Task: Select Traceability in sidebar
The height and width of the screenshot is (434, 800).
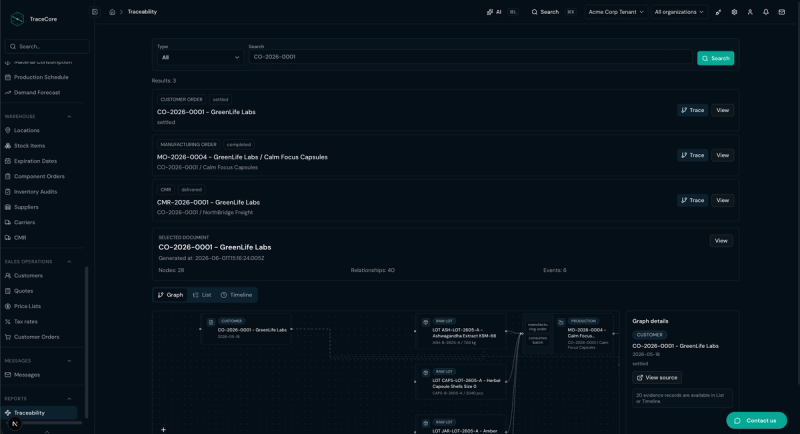Action: 40,413
